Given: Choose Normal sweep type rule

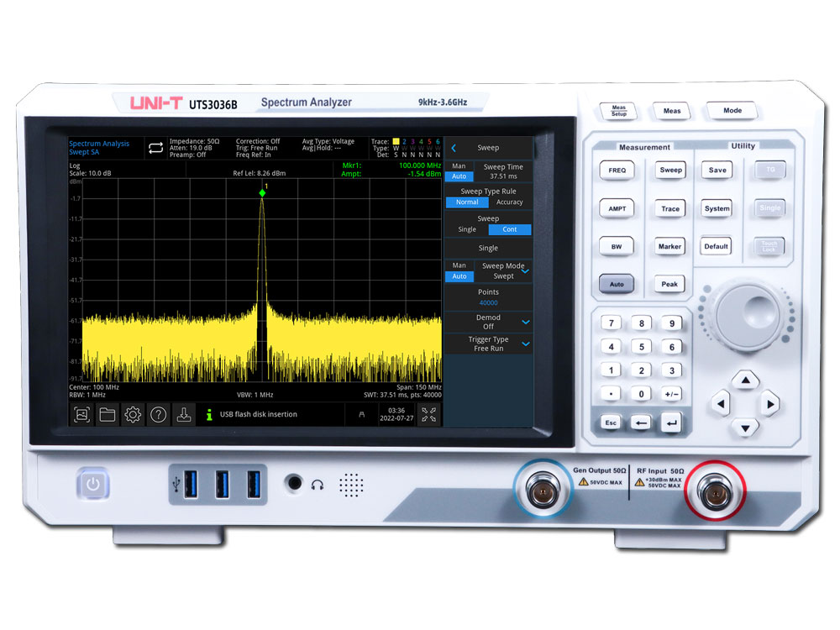Looking at the screenshot, I should point(467,202).
